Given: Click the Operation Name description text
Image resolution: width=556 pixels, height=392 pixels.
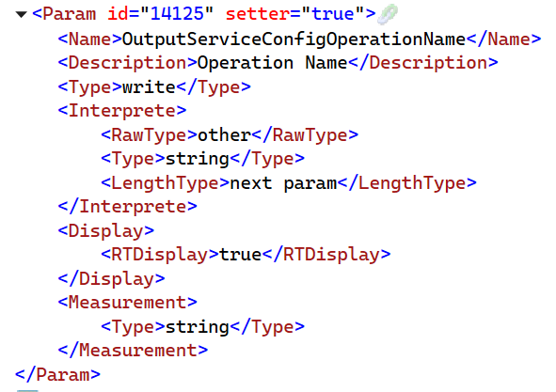Looking at the screenshot, I should point(272,63).
